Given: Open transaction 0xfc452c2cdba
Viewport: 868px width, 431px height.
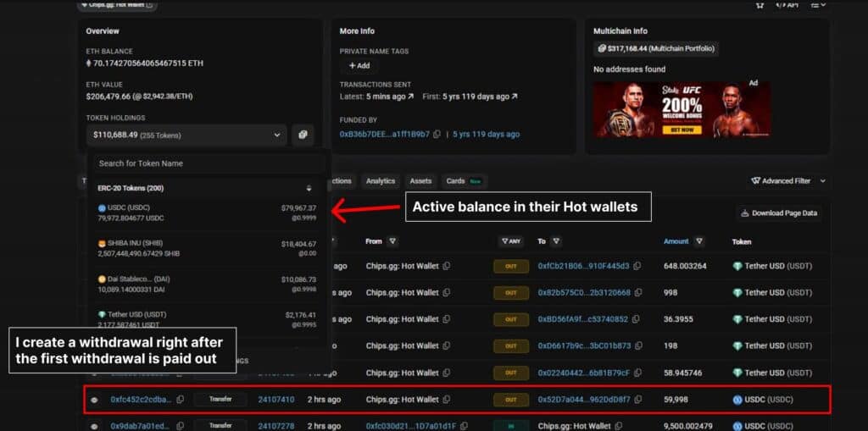Looking at the screenshot, I should pos(142,400).
